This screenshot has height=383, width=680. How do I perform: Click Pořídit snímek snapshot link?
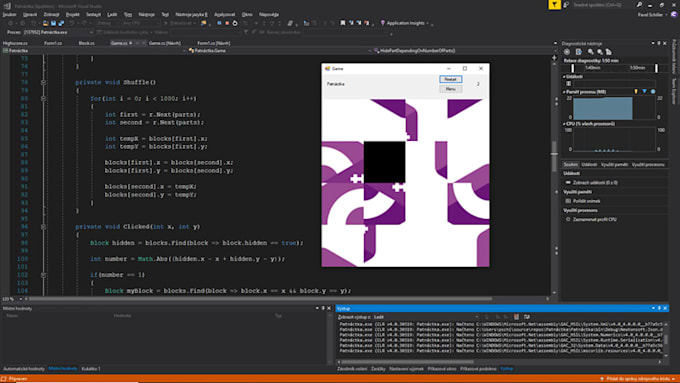click(x=586, y=201)
